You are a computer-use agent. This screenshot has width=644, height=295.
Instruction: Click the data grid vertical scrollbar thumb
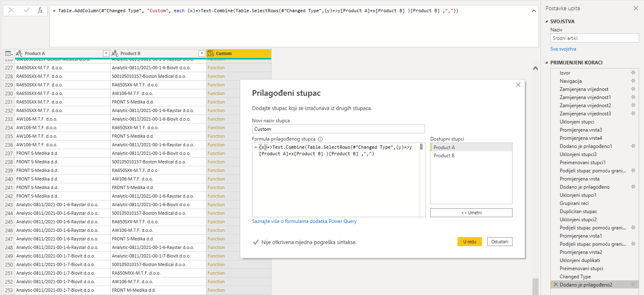[535, 286]
